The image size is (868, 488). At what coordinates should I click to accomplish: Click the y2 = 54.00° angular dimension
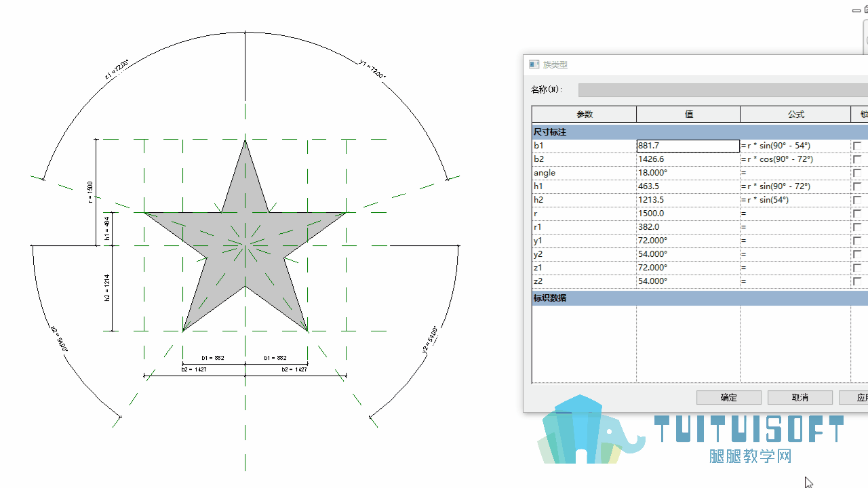tap(430, 340)
